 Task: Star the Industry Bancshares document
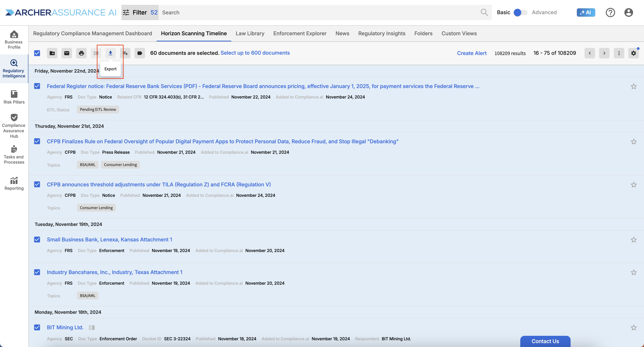coord(634,272)
